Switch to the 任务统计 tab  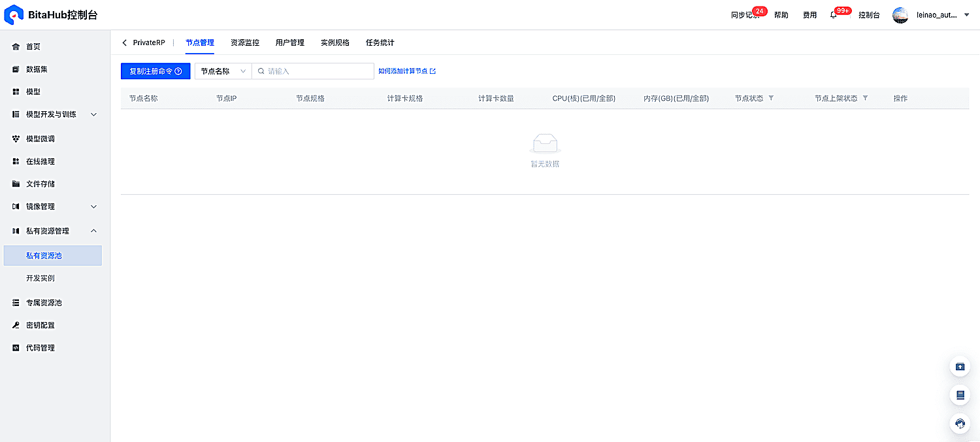(x=380, y=42)
